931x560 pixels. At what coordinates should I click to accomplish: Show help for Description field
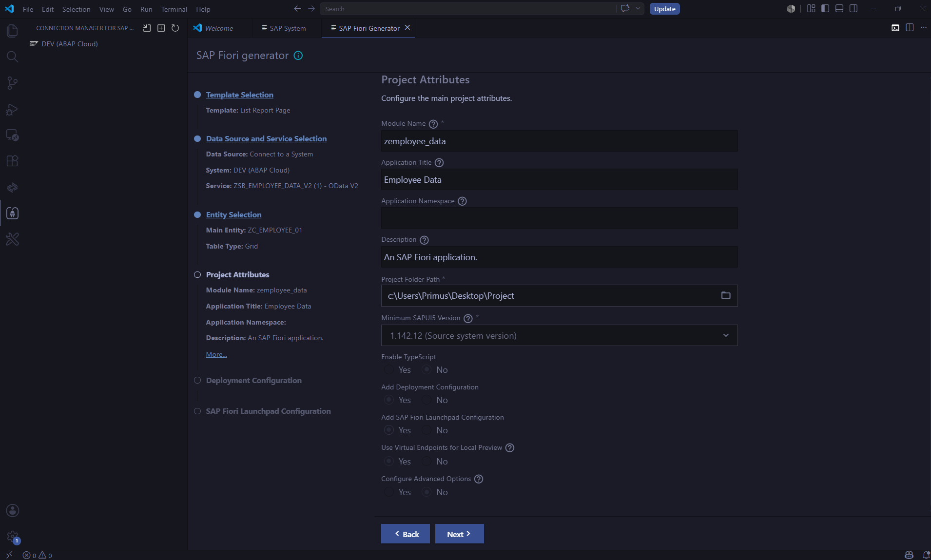(424, 240)
